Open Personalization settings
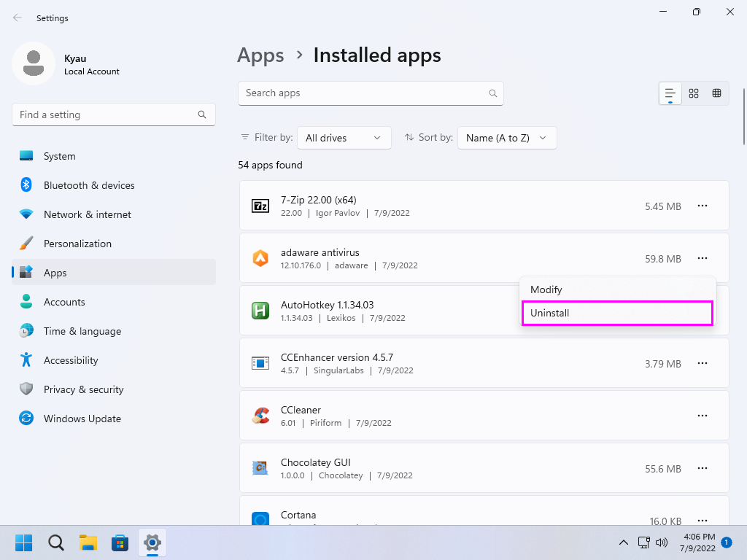The width and height of the screenshot is (747, 560). click(x=114, y=244)
